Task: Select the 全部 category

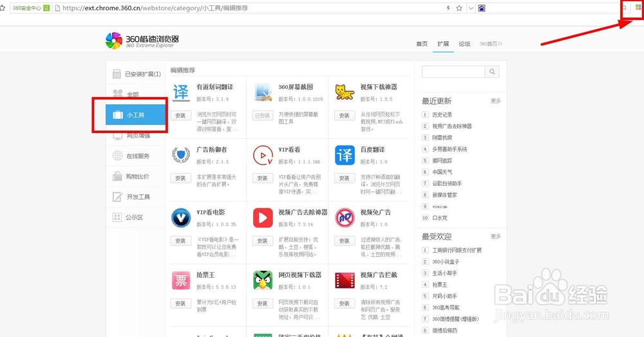Action: (135, 95)
